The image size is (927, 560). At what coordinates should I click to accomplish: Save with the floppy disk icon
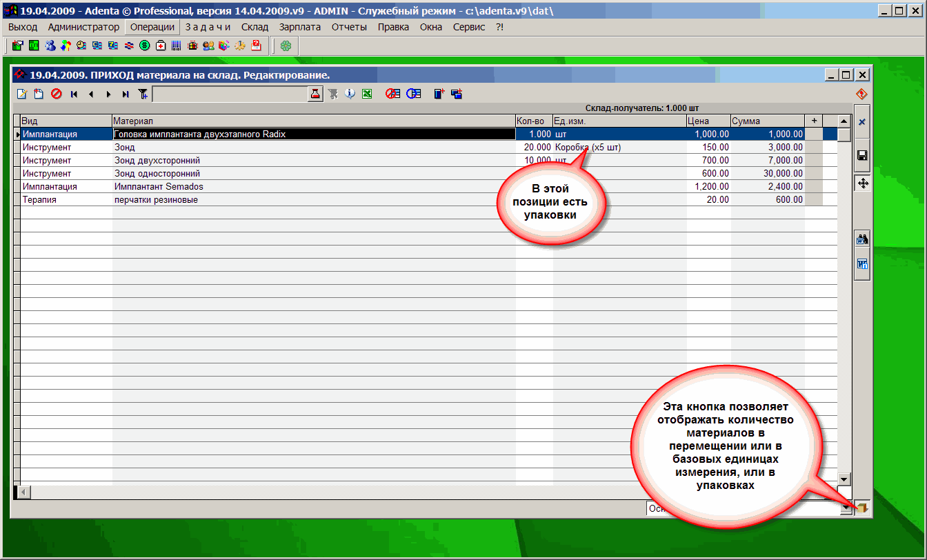[861, 156]
